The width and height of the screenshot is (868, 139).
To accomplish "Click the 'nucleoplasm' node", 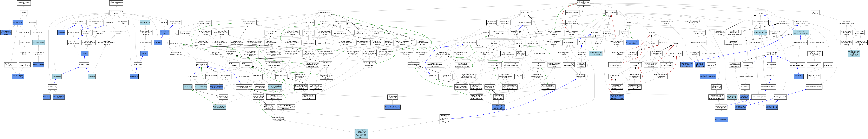I will [57, 76].
